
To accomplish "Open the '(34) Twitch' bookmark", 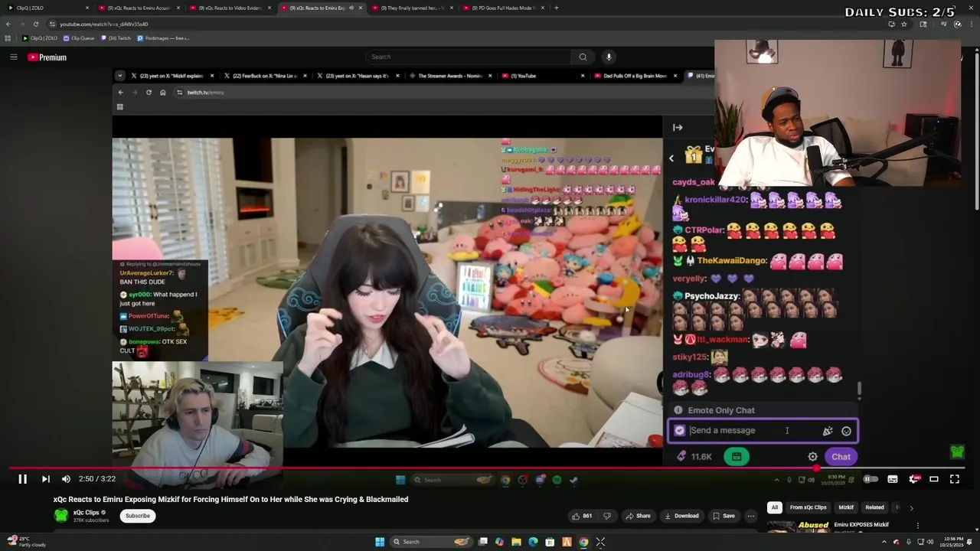I will tap(116, 37).
